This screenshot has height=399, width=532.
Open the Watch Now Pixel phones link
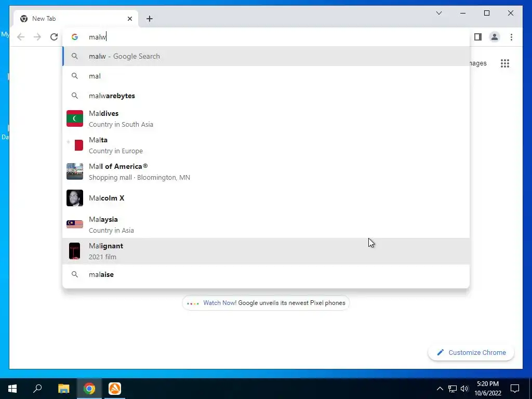point(265,303)
